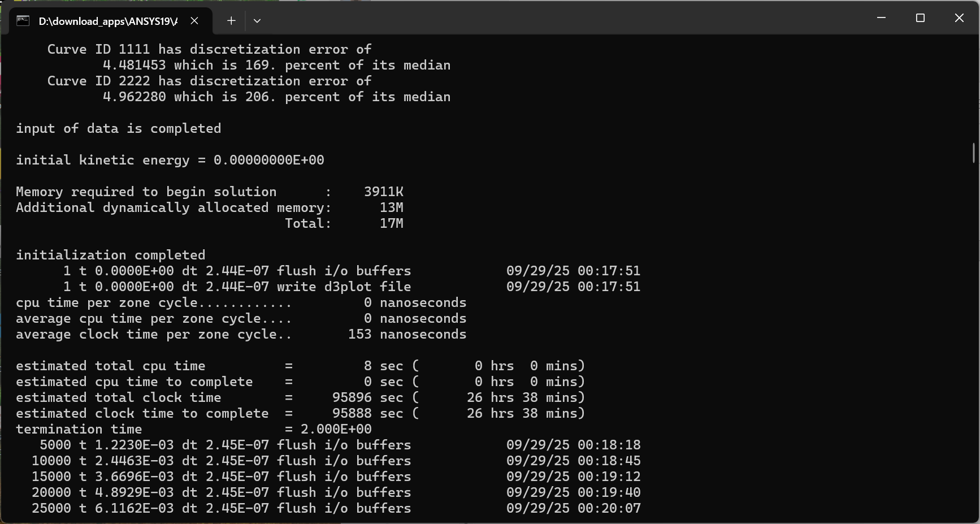This screenshot has height=524, width=980.
Task: Select the D:\download_apps\ANSYS19 terminal tab
Action: [111, 21]
